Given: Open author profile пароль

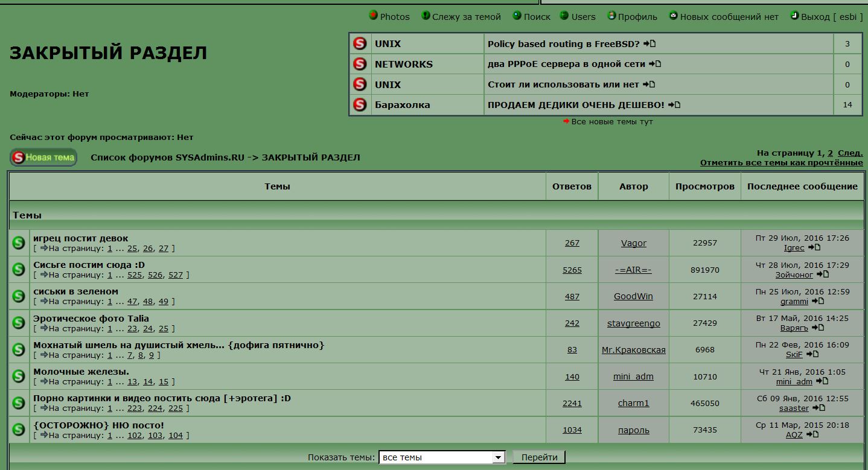Looking at the screenshot, I should pyautogui.click(x=634, y=430).
